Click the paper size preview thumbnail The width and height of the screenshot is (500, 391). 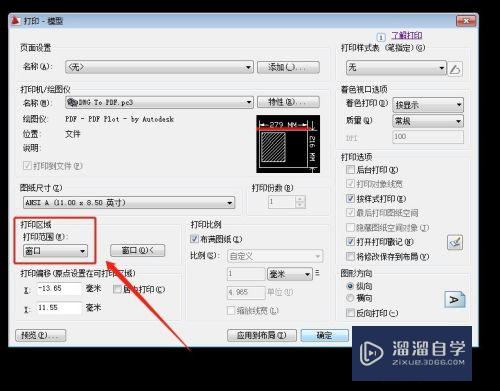point(288,144)
